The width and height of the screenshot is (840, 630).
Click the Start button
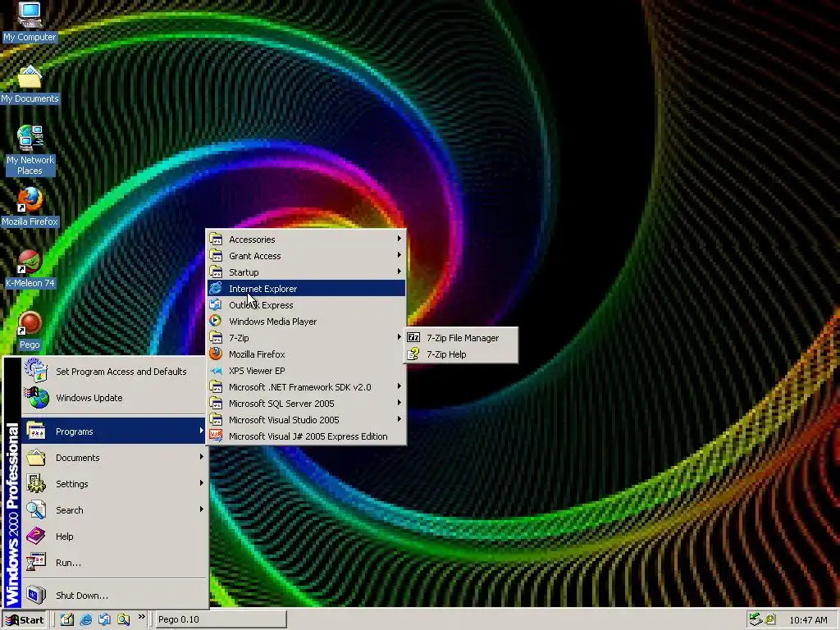pos(25,620)
